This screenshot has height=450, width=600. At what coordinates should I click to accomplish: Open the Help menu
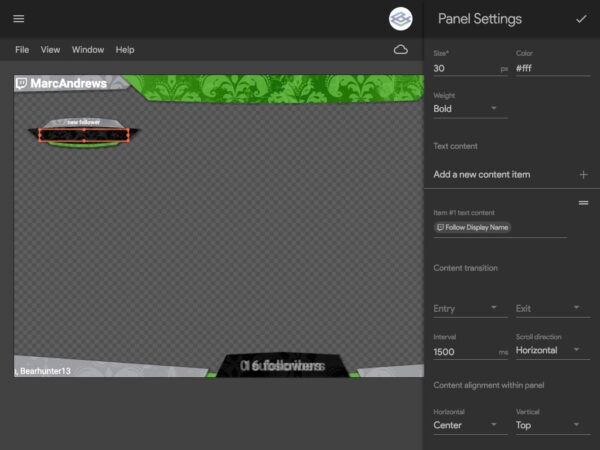pyautogui.click(x=125, y=50)
